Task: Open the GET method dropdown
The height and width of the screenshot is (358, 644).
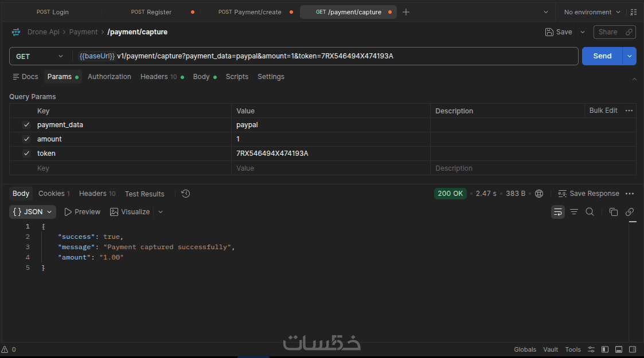Action: 40,56
